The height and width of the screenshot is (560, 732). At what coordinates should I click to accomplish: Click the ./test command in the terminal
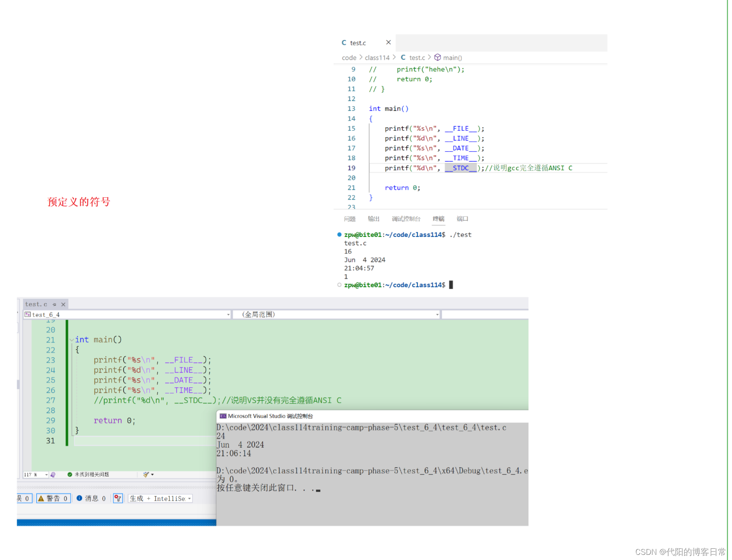460,235
